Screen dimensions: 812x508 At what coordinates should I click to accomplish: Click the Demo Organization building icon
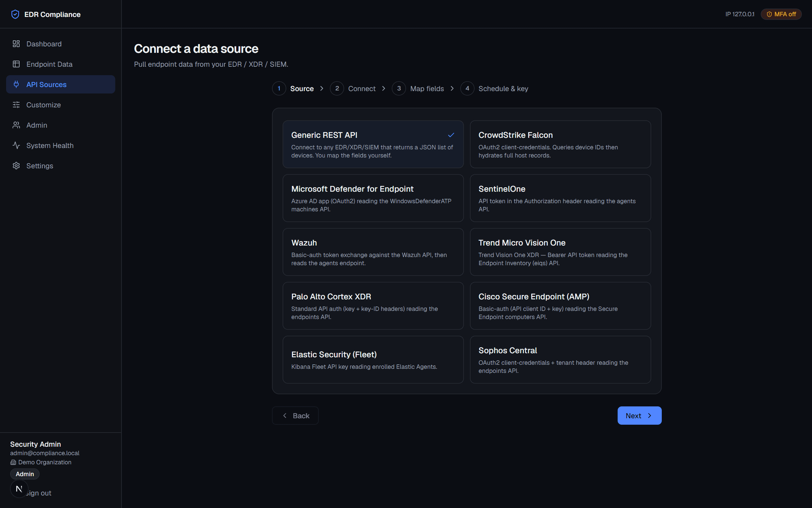[x=13, y=462]
